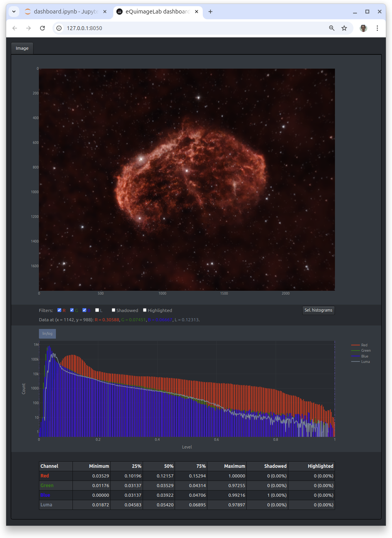Reload the page with refresh icon

tap(42, 28)
